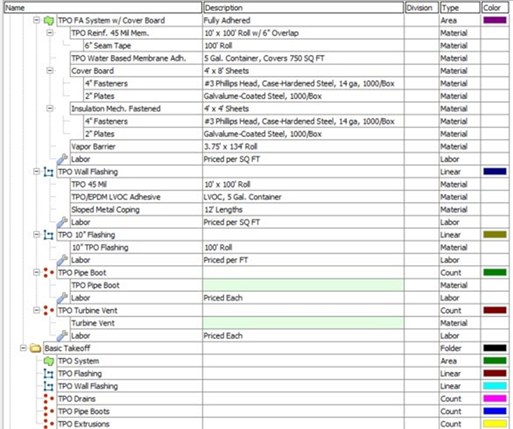Image resolution: width=513 pixels, height=429 pixels.
Task: Click the Basic Takeoff folder icon
Action: coord(35,348)
